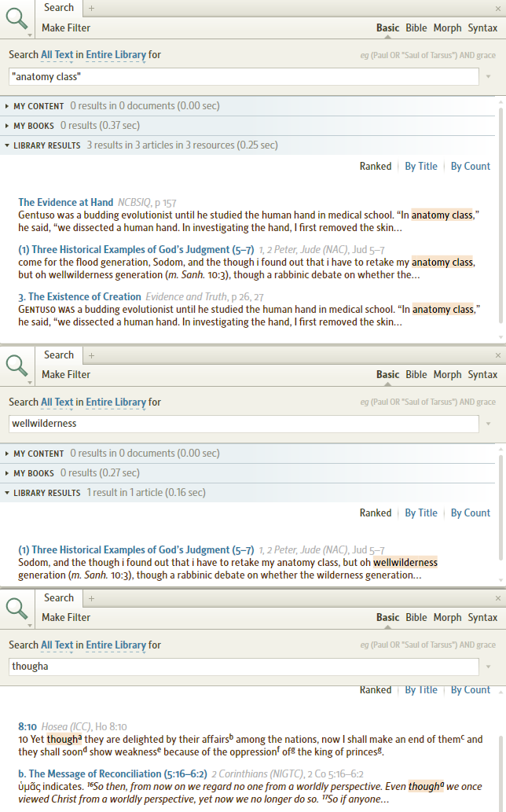506x812 pixels.
Task: Change All Text scope in anatomy class panel
Action: click(57, 55)
